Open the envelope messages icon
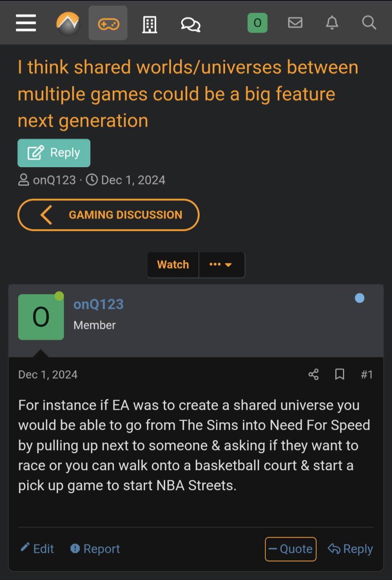Screen dimensions: 392x580 click(295, 23)
